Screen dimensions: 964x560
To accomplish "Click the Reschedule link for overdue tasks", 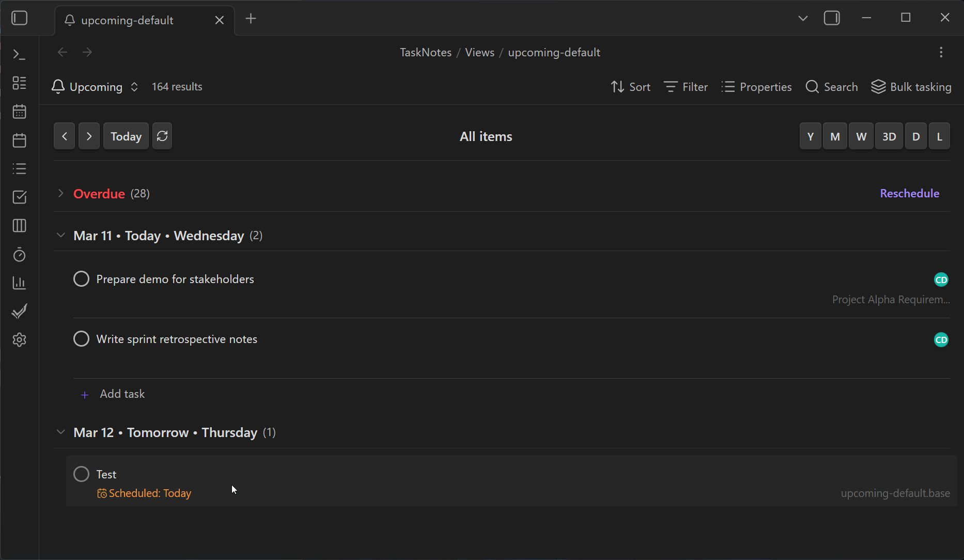I will 910,193.
